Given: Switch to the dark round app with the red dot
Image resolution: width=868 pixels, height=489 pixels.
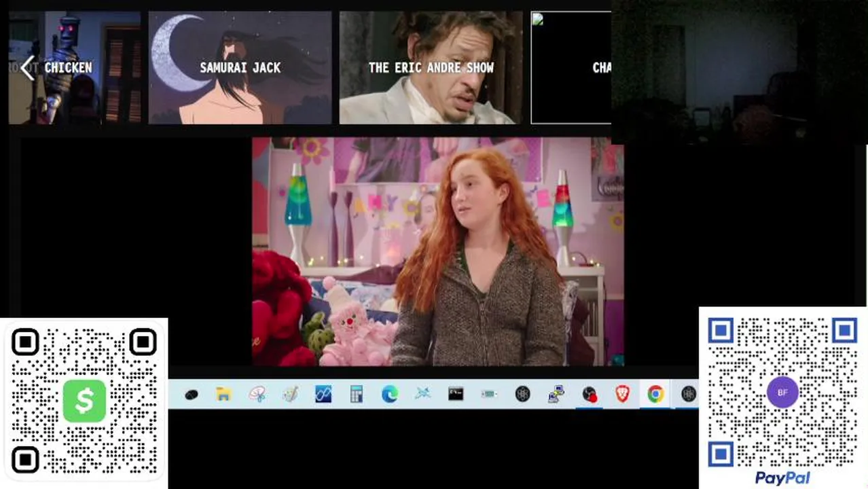Looking at the screenshot, I should click(x=589, y=394).
